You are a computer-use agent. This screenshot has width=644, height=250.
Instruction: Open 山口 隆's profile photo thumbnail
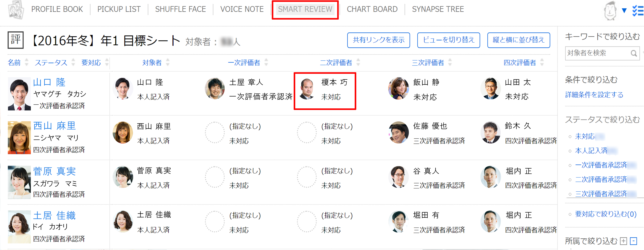pos(19,94)
